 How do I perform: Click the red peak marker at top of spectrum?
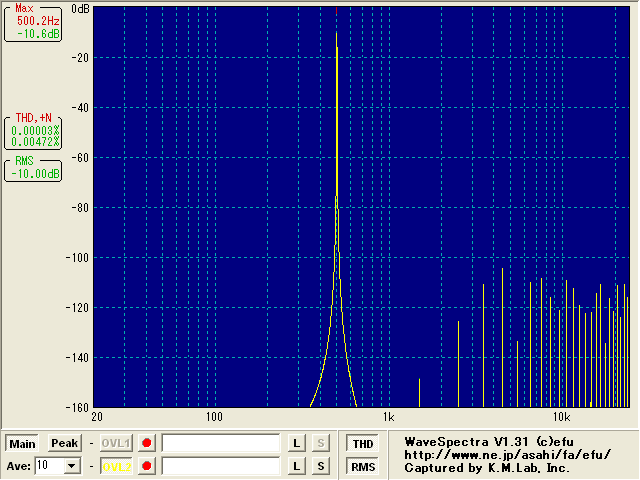pyautogui.click(x=336, y=11)
